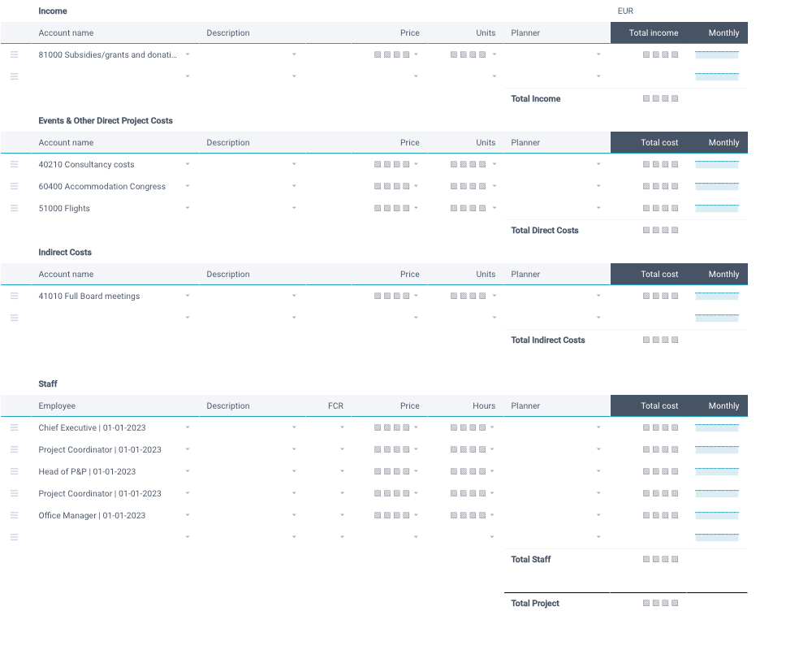The width and height of the screenshot is (812, 650).
Task: Click the Monthly sparkline chart for Chief Executive
Action: tap(716, 427)
